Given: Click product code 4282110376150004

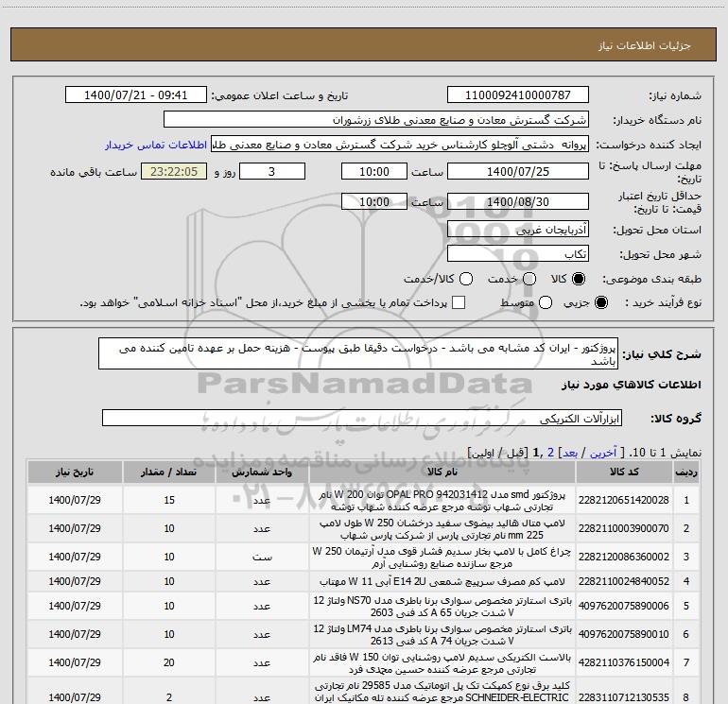Looking at the screenshot, I should (624, 662).
